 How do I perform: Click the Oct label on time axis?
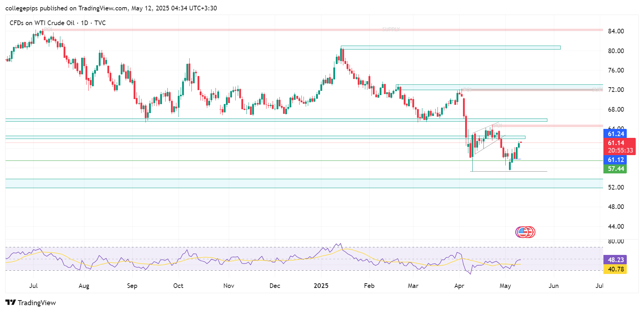[178, 286]
